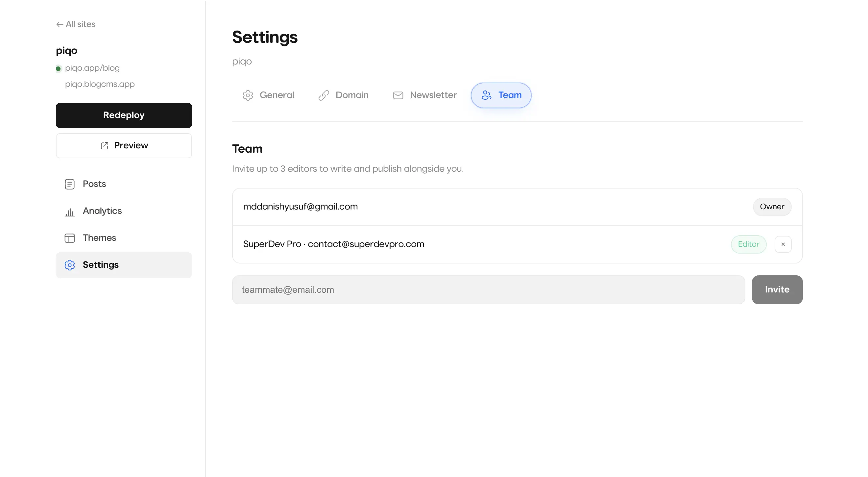Open the piqo.blogcms.app link

(100, 84)
